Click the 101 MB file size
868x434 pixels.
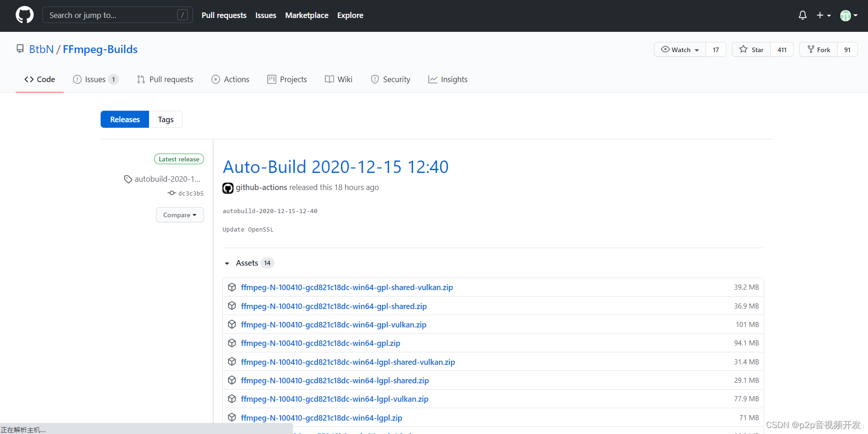747,325
